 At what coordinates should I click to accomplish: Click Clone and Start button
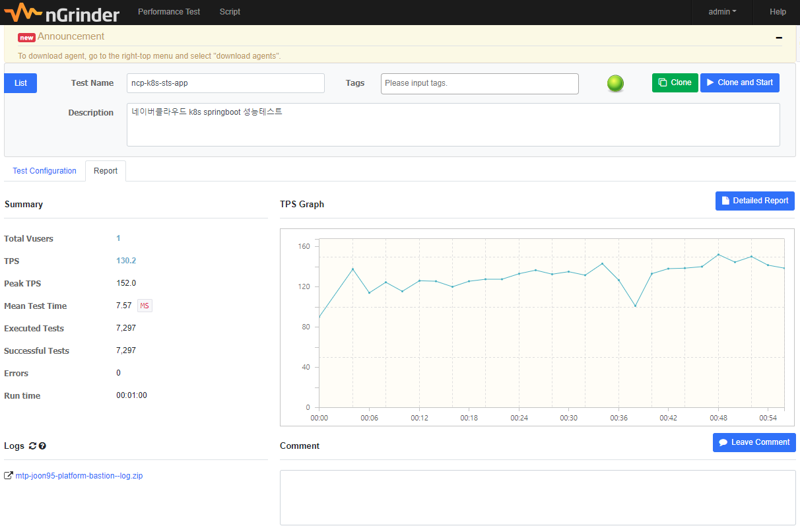[740, 83]
